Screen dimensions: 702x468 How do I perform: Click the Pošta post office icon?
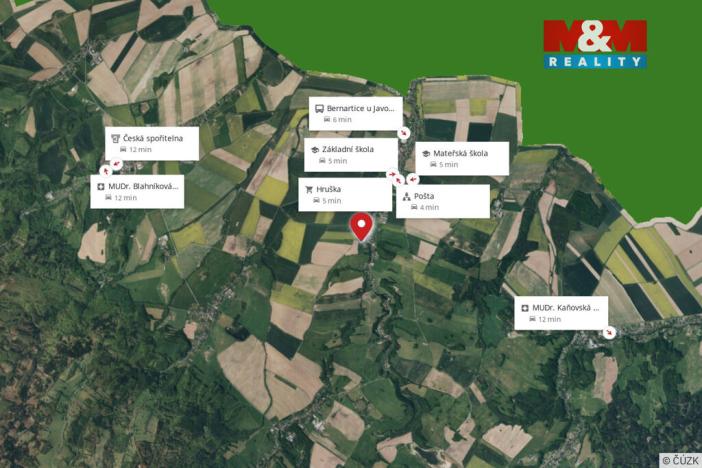click(407, 196)
